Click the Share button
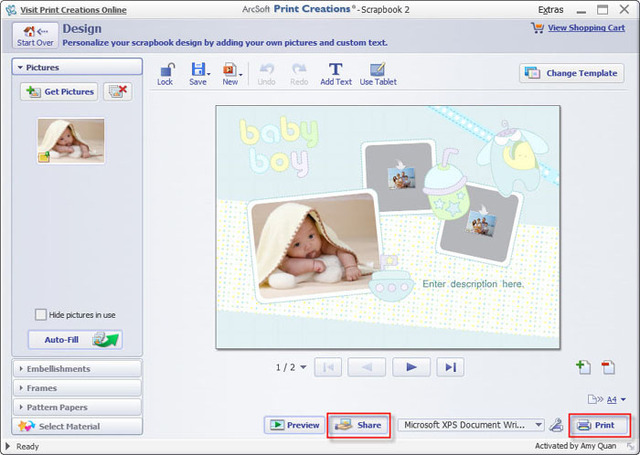 pyautogui.click(x=358, y=425)
